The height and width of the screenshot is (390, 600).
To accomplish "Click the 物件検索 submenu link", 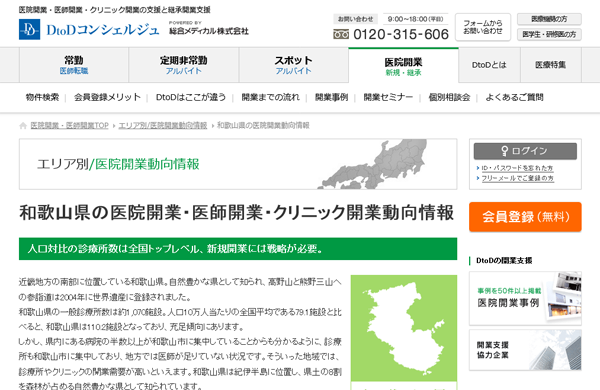I will [42, 97].
